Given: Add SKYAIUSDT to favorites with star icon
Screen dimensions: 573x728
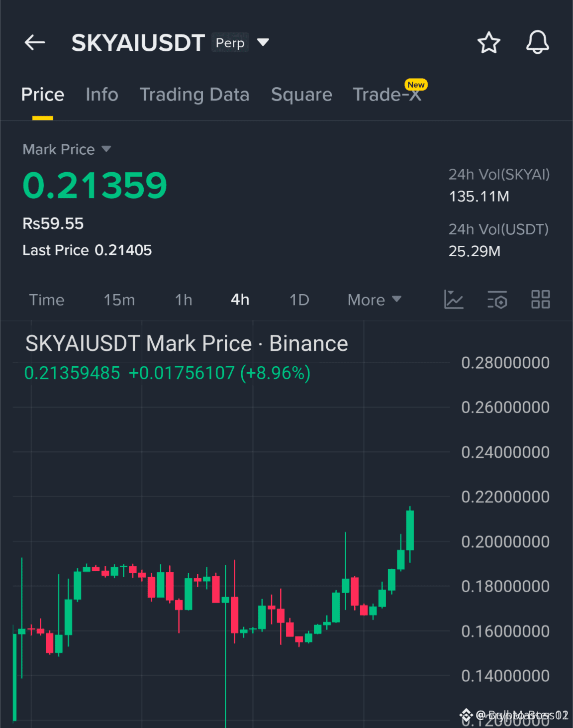Looking at the screenshot, I should tap(488, 43).
